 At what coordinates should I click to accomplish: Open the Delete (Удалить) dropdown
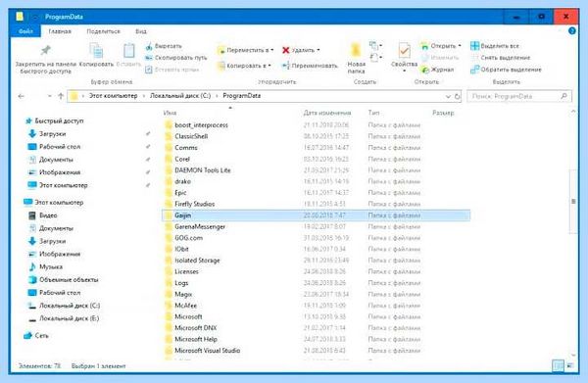tap(302, 50)
